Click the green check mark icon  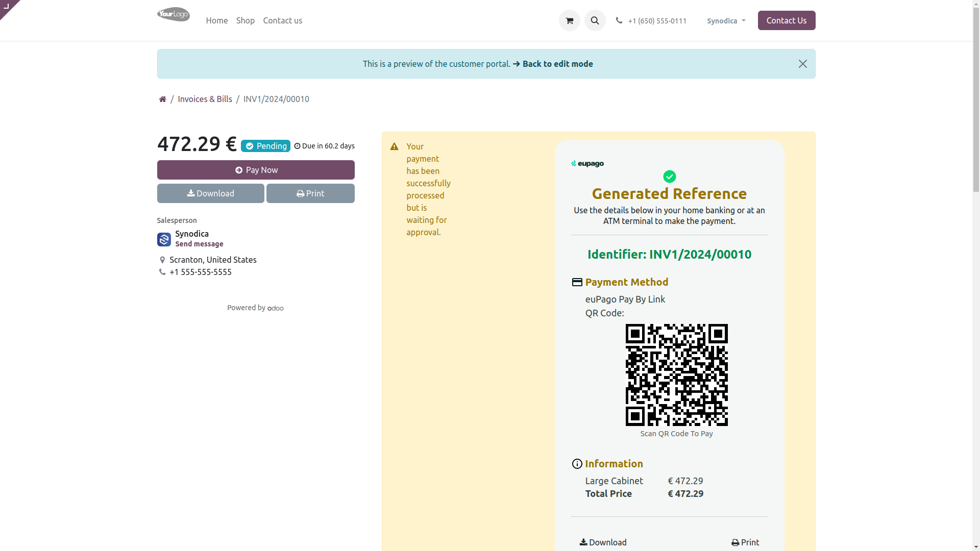[669, 177]
